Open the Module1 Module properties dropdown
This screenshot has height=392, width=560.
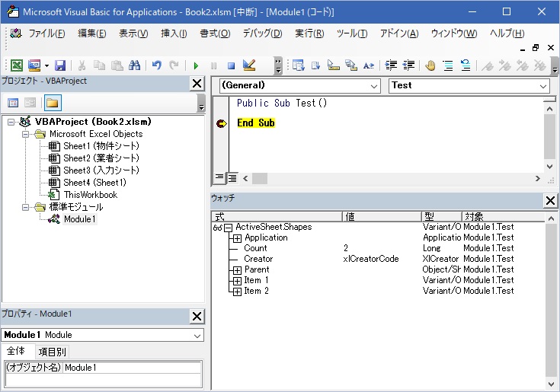(197, 336)
